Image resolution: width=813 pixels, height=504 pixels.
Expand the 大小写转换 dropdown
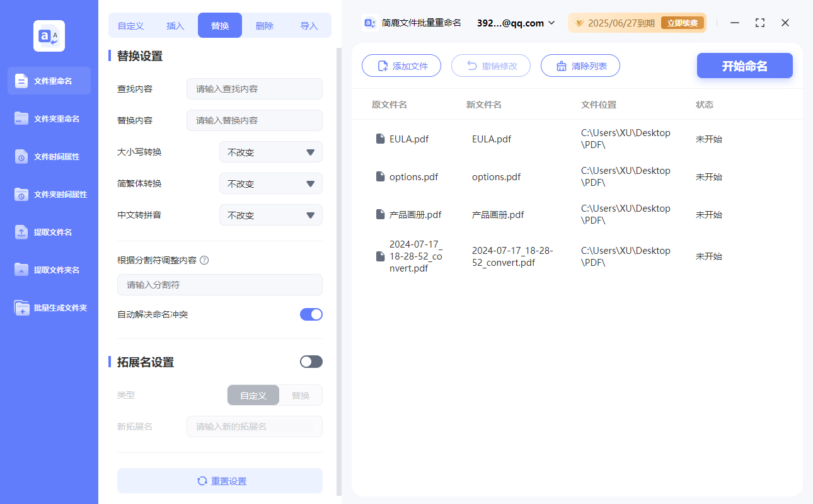coord(270,152)
